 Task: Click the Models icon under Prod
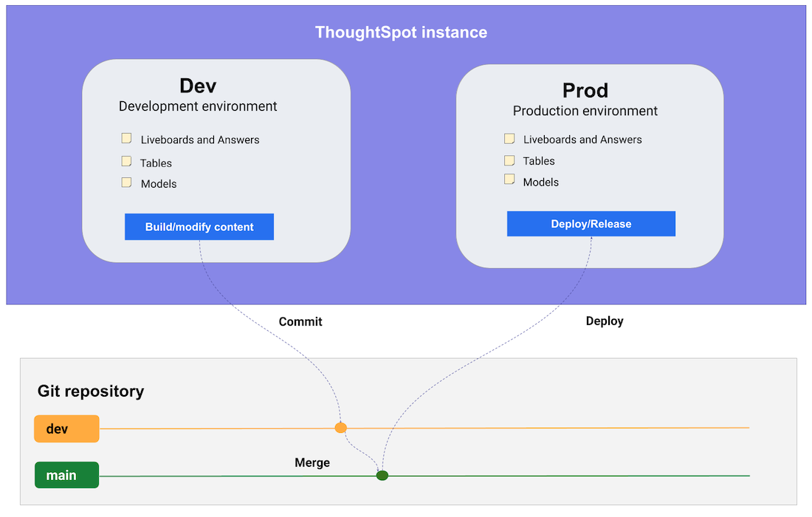509,180
